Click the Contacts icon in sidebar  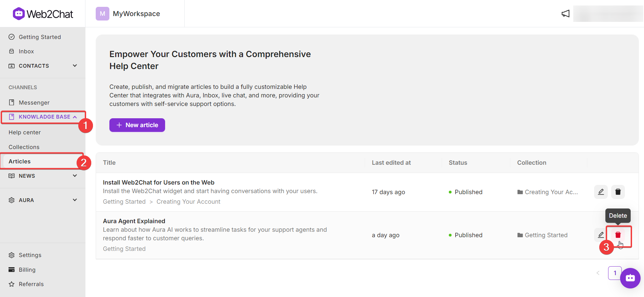12,66
